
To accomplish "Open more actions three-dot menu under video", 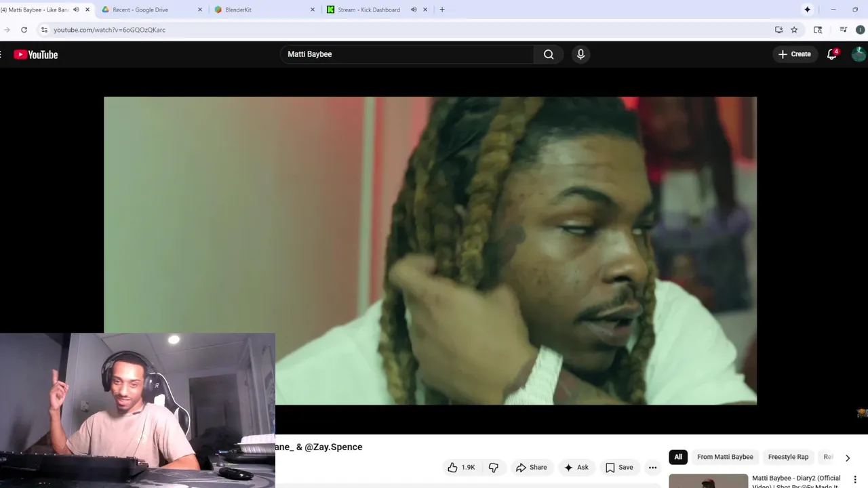I will pyautogui.click(x=652, y=467).
